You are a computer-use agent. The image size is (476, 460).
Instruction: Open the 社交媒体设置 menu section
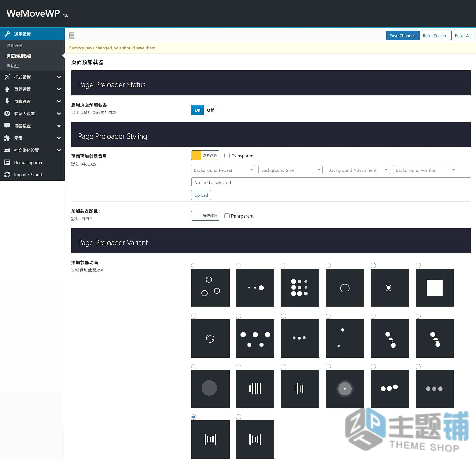point(32,150)
